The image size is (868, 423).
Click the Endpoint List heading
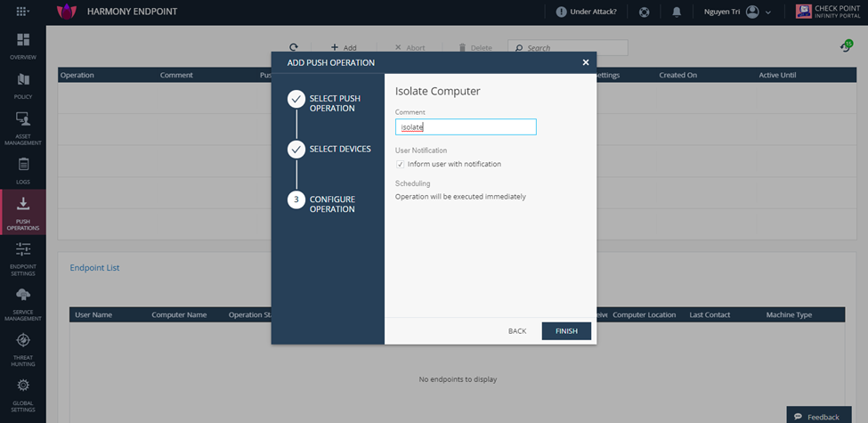click(94, 267)
